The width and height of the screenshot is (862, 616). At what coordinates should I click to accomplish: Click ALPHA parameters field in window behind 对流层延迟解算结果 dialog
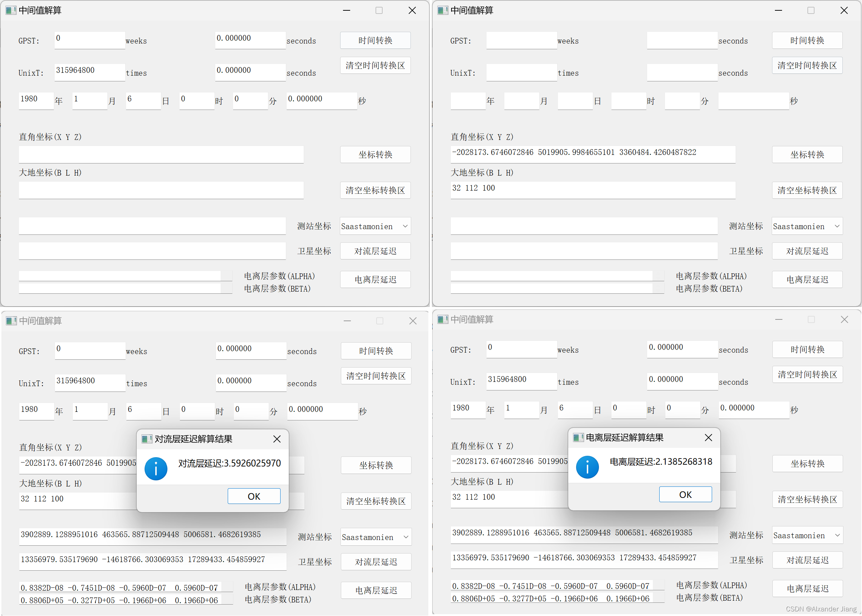click(x=126, y=587)
